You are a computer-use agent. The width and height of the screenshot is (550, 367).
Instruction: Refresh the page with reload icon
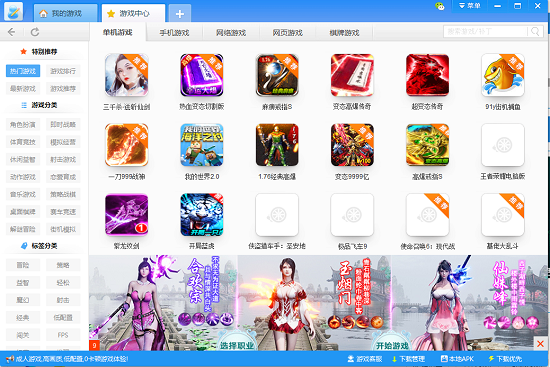[x=35, y=32]
